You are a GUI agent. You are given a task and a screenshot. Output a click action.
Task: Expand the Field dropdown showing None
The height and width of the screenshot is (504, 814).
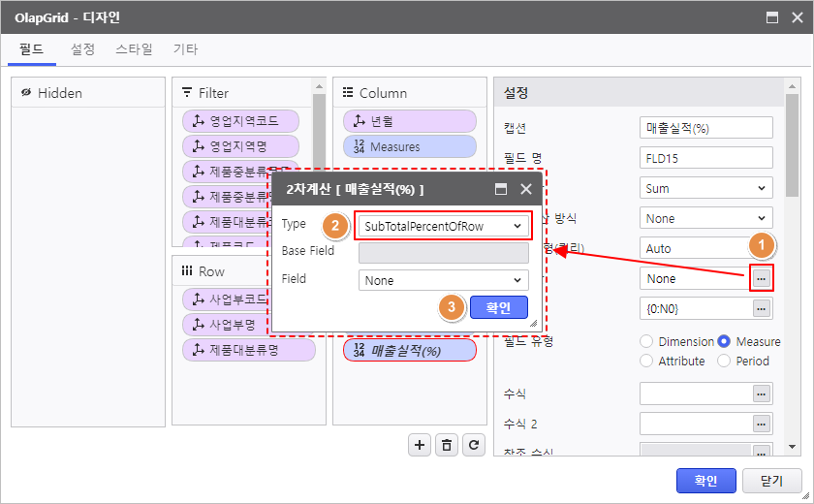[443, 280]
